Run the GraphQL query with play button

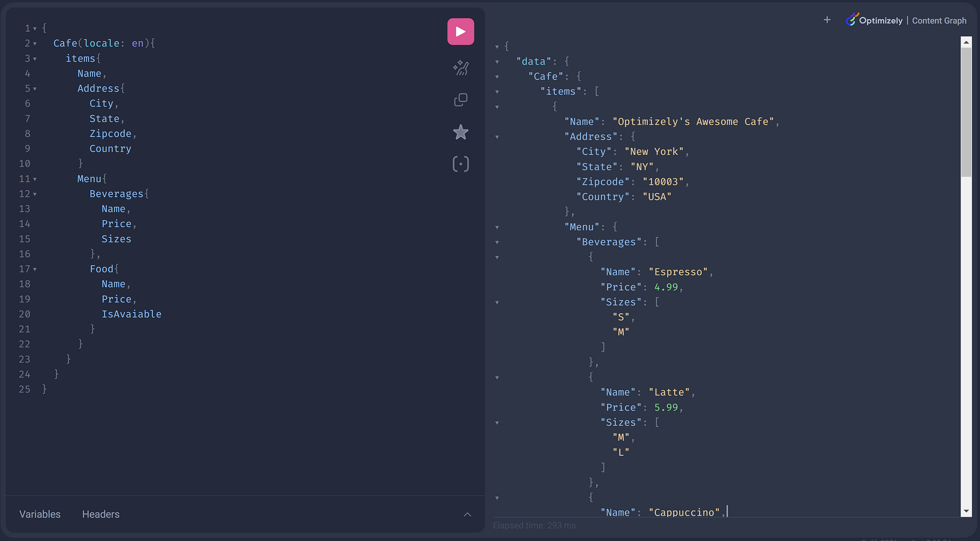[x=460, y=32]
